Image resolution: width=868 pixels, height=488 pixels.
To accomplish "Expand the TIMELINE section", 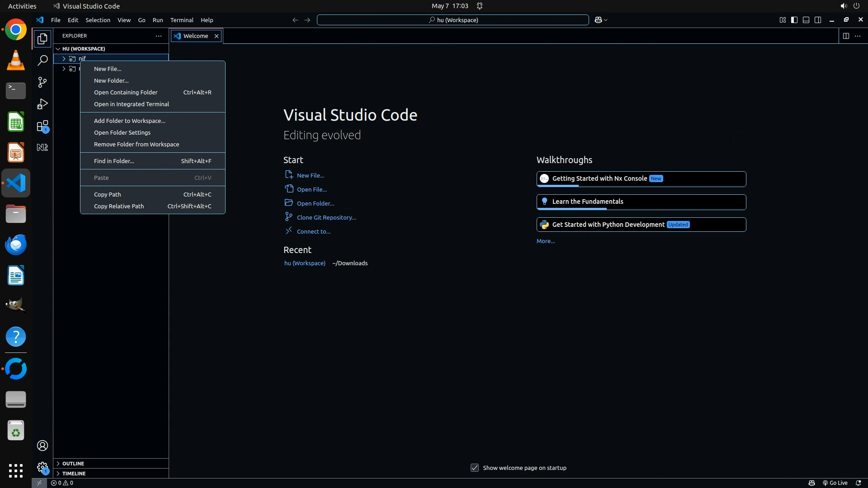I will (x=74, y=474).
